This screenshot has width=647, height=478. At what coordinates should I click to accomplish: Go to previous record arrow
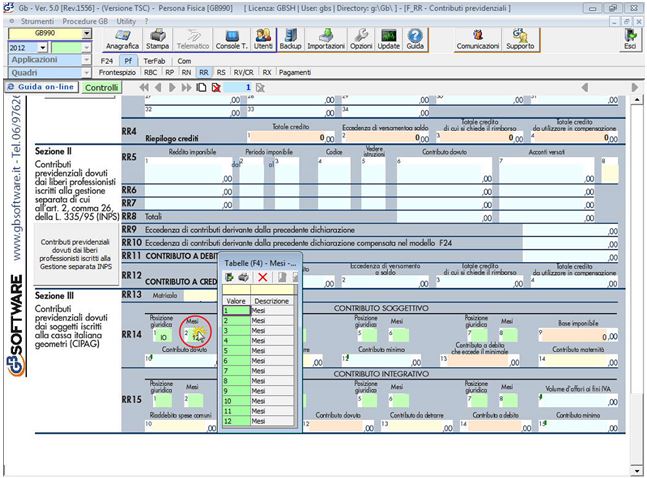[x=158, y=88]
